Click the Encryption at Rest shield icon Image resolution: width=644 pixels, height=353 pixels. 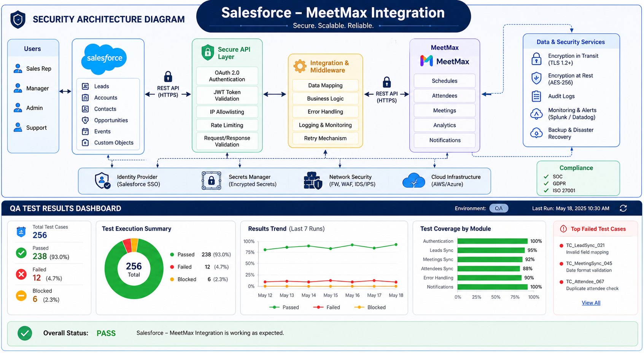pyautogui.click(x=536, y=78)
